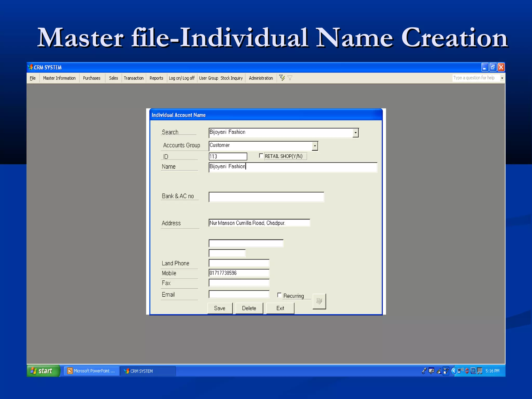Click the grey network computers tray icon
Image resolution: width=532 pixels, height=399 pixels.
coord(480,371)
